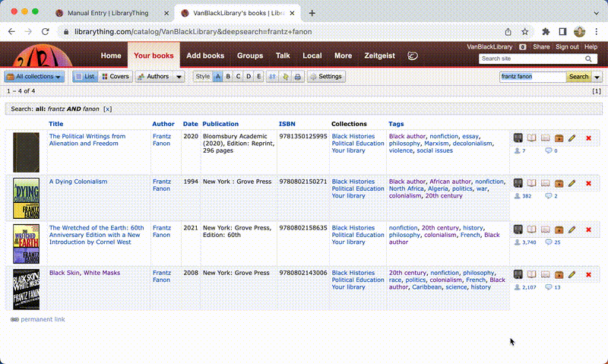Open Chrome tab search chevron

(596, 13)
